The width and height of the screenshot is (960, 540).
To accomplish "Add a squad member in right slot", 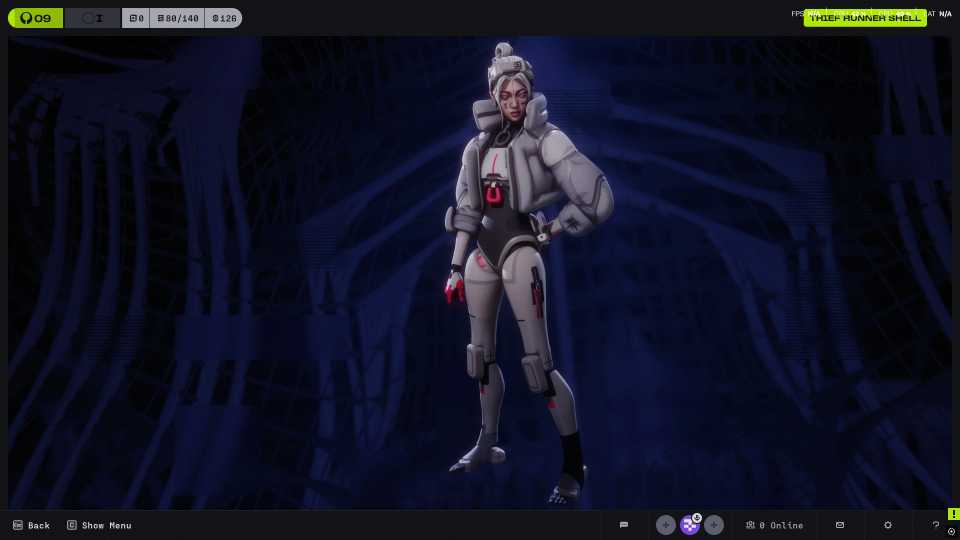I will [714, 525].
